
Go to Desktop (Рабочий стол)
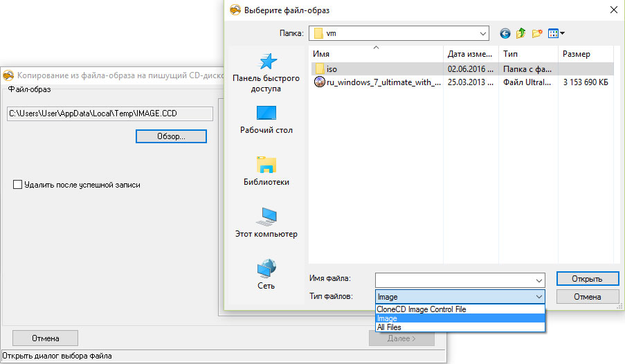pos(266,120)
